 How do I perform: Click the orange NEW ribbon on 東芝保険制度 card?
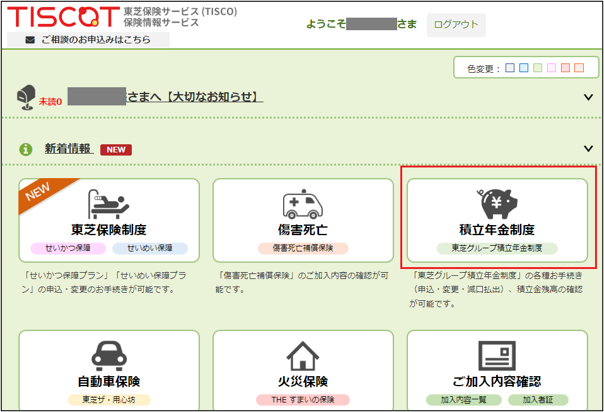(40, 193)
